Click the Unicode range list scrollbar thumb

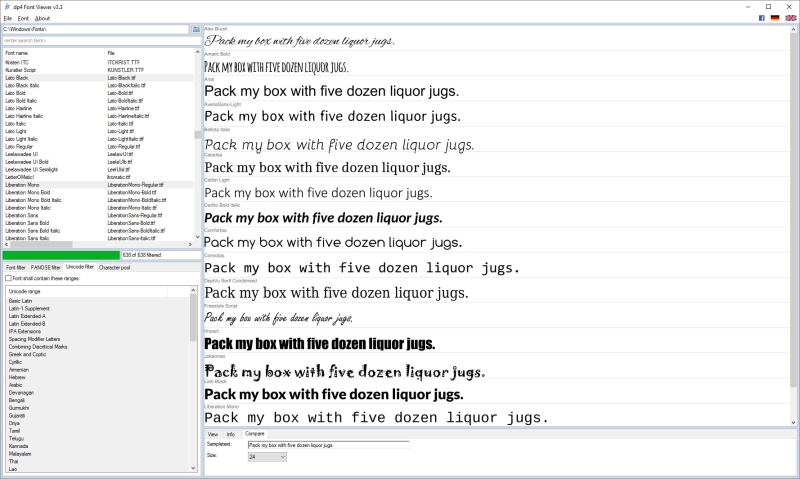click(193, 317)
